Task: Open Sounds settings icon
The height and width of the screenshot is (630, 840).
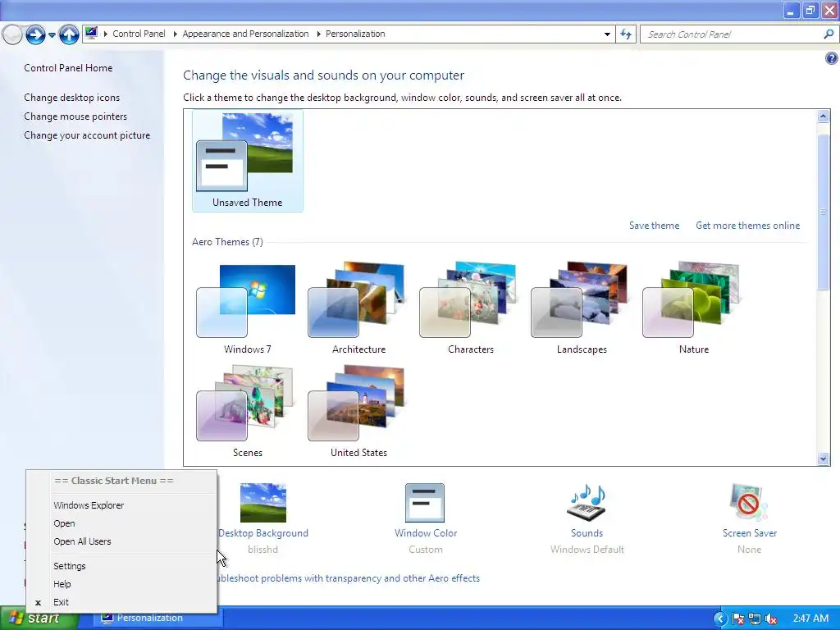Action: (587, 503)
